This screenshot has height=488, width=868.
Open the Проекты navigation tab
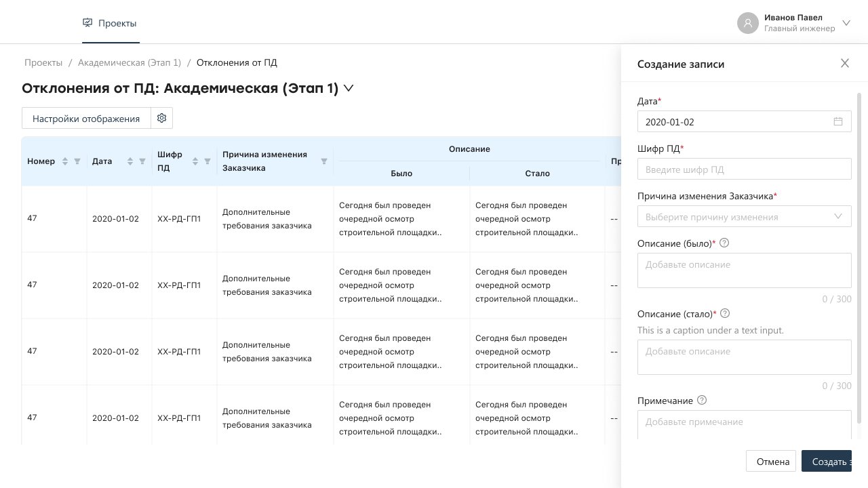(110, 23)
